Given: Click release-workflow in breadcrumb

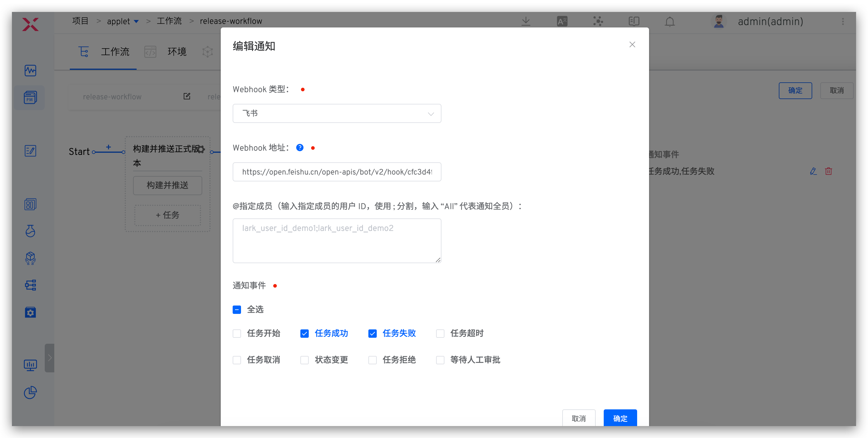Looking at the screenshot, I should (x=231, y=21).
